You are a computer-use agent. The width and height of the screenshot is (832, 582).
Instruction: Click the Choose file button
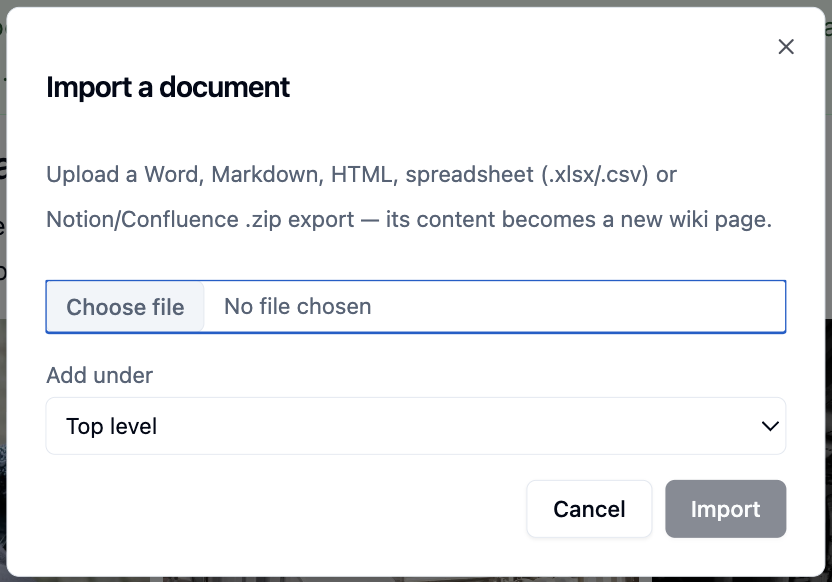(x=125, y=307)
